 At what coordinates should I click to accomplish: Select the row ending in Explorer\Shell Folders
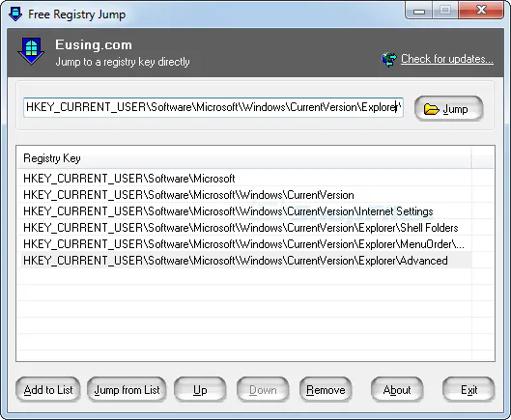point(244,228)
